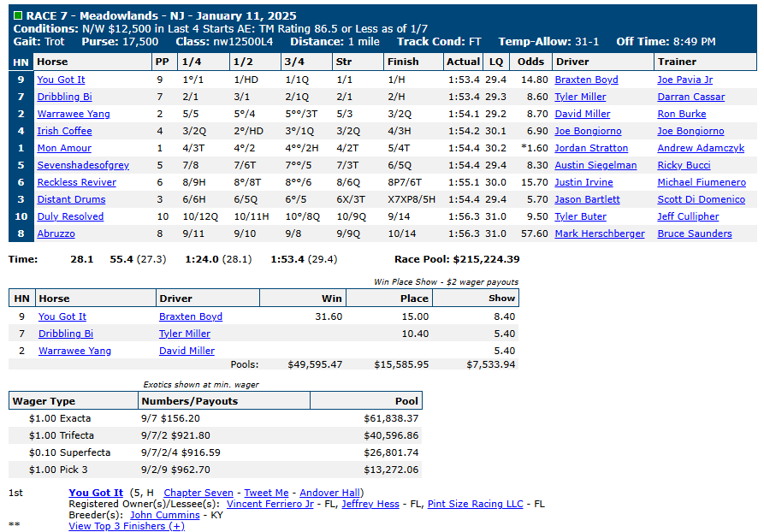764x532 pixels.
Task: Open the You Got It horse link in results table
Action: click(61, 80)
